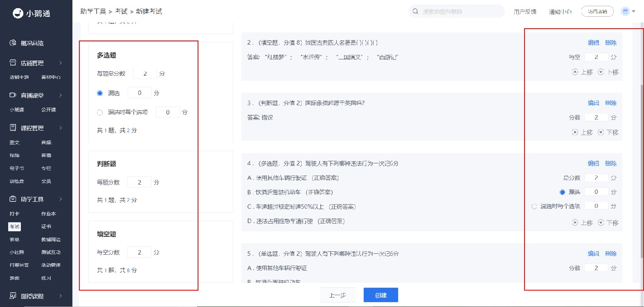Click 分数 field for question 5

(x=596, y=268)
